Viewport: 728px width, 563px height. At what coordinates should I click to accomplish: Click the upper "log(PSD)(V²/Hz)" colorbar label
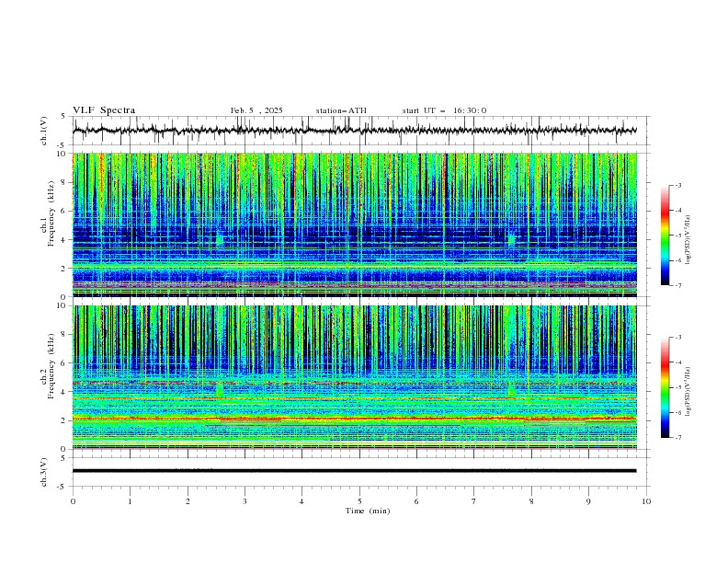[688, 240]
